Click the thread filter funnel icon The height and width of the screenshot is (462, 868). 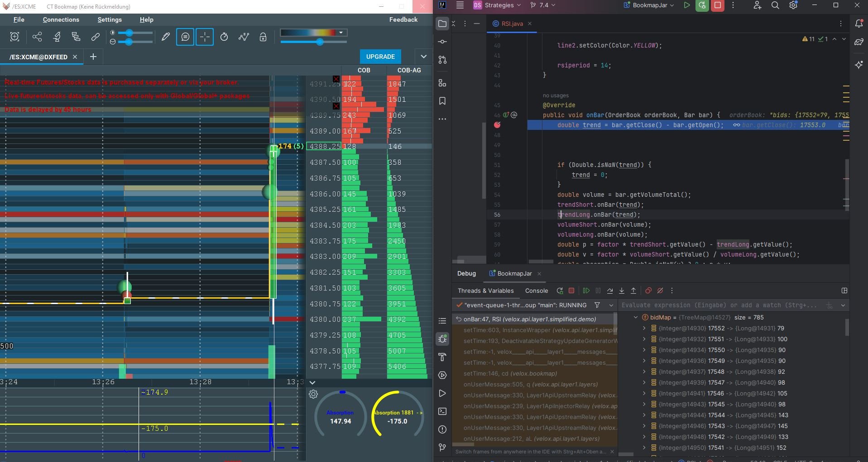(597, 305)
